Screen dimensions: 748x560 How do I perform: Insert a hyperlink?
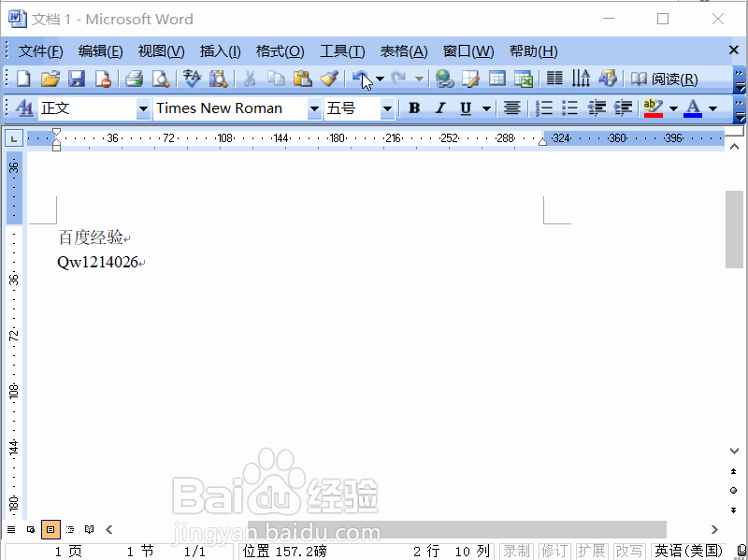tap(445, 79)
